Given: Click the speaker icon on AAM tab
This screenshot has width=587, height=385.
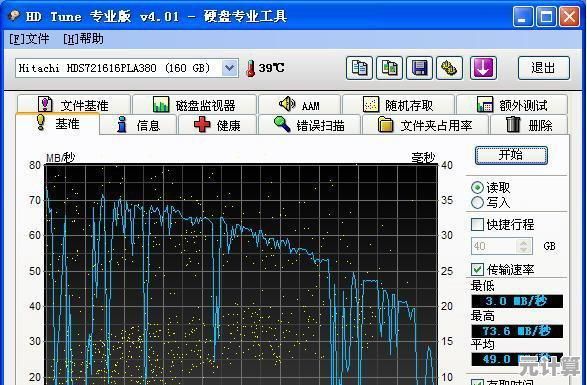Looking at the screenshot, I should (287, 104).
